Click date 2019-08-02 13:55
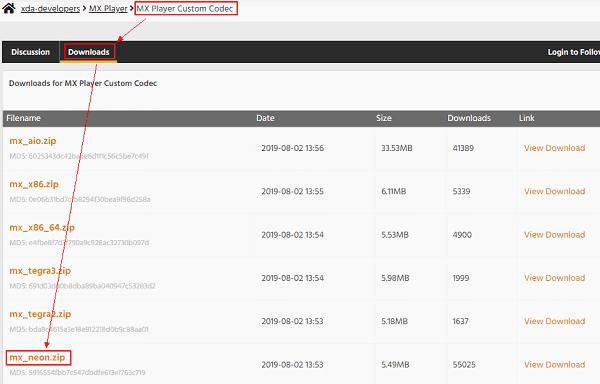600x384 pixels. [293, 191]
